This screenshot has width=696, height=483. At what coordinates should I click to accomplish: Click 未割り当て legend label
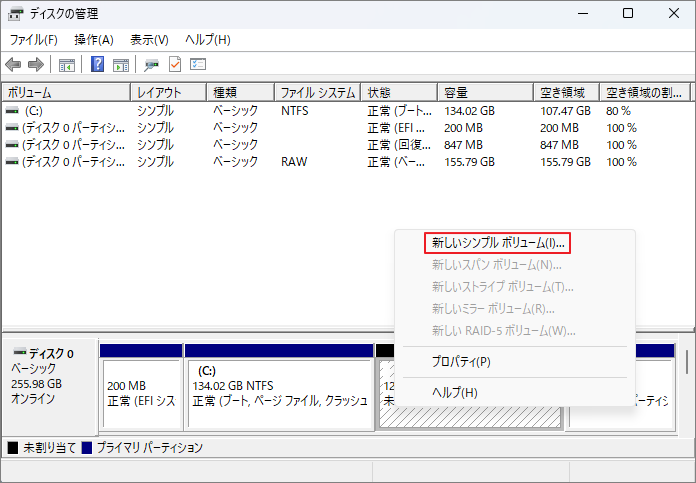50,447
